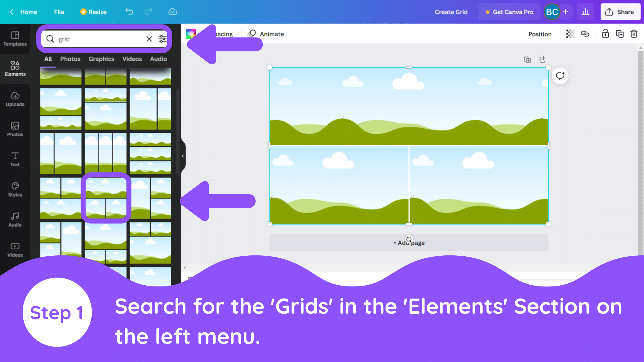Select the Photos panel icon
Image resolution: width=644 pixels, height=362 pixels.
[x=15, y=129]
